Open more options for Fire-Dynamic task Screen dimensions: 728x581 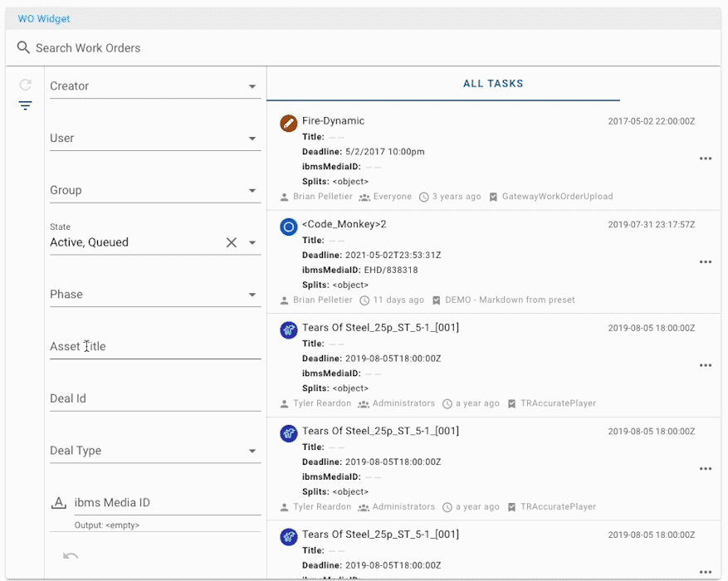click(706, 159)
